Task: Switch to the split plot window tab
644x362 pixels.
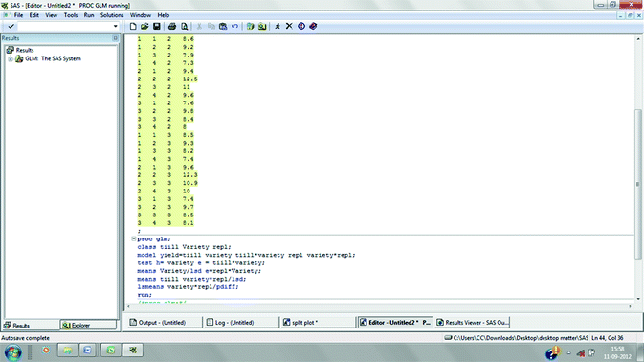Action: point(318,323)
